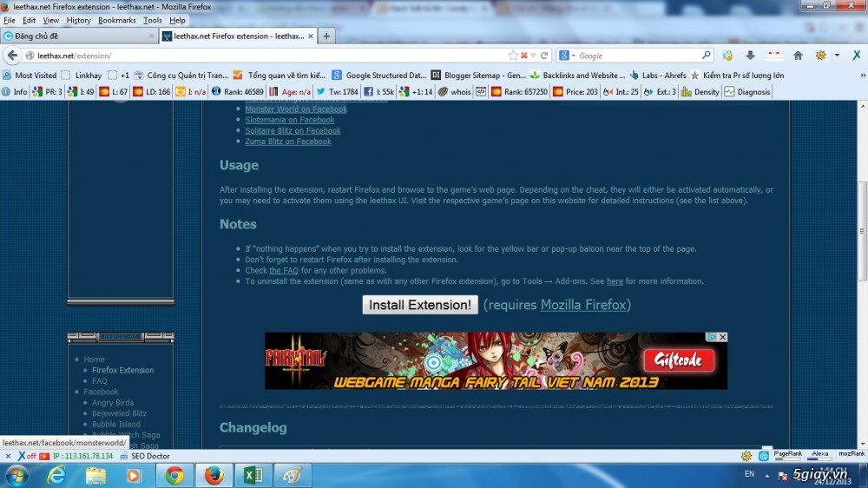868x488 pixels.
Task: Close the ad banner using its X
Action: coord(722,337)
